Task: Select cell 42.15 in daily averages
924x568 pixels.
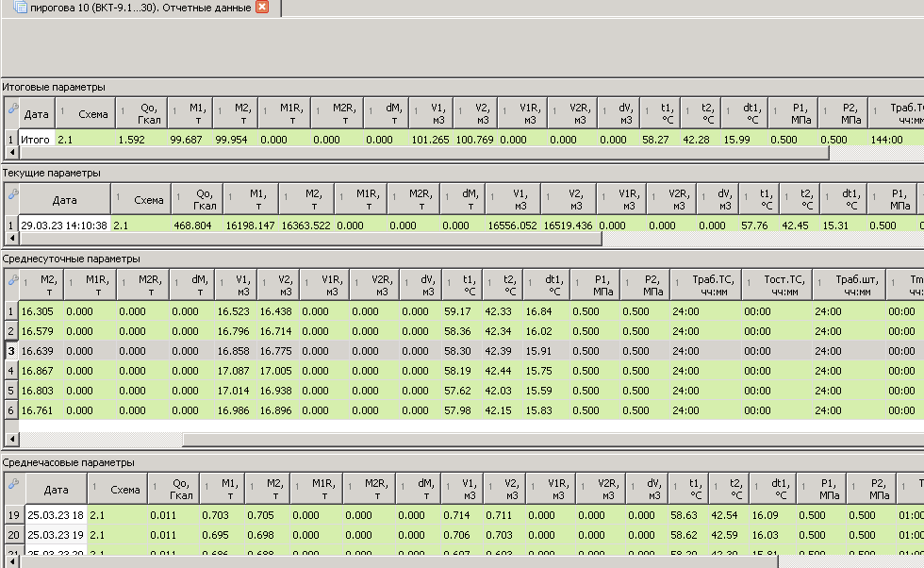Action: (502, 410)
